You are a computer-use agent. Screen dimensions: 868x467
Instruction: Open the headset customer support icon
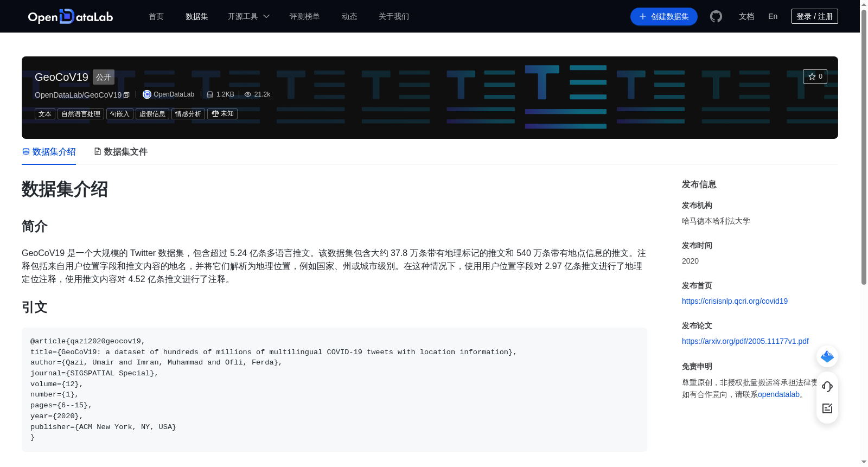click(827, 387)
